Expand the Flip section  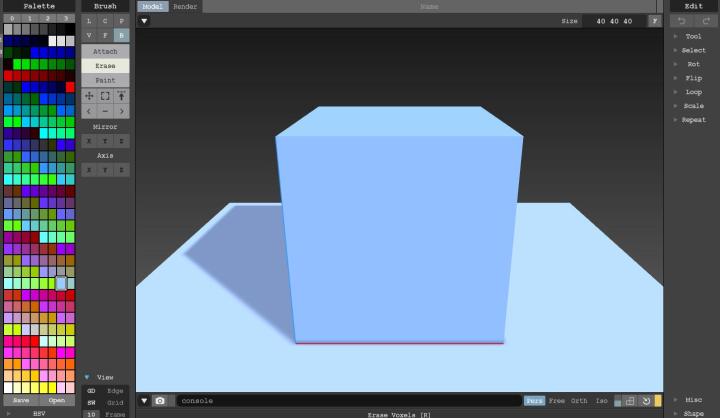693,78
